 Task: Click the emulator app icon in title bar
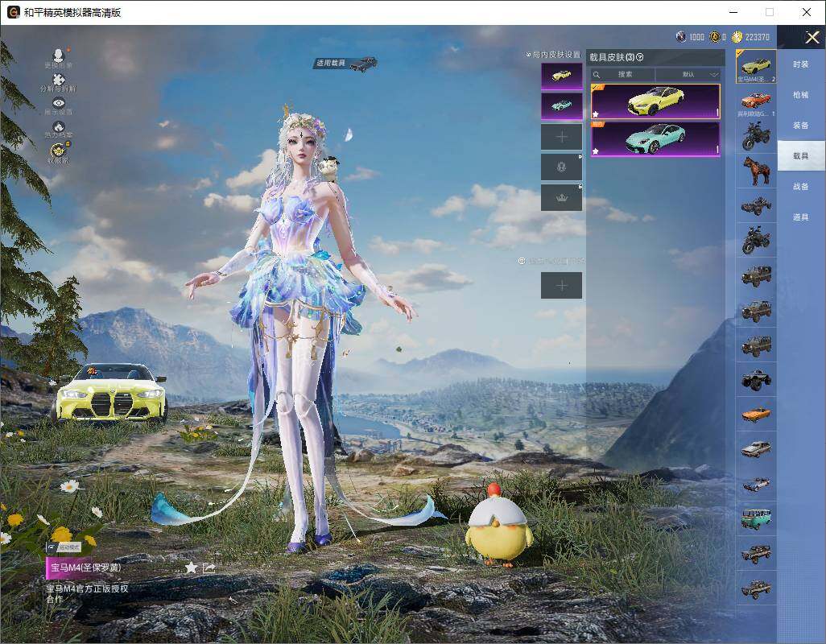[13, 12]
